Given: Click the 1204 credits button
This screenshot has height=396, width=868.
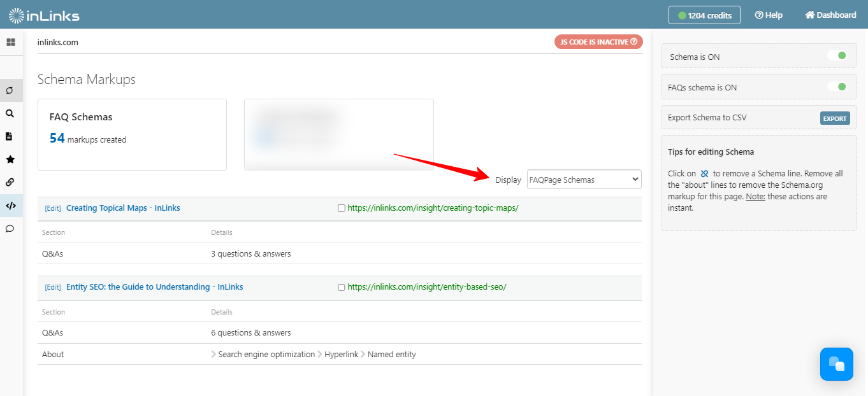Looking at the screenshot, I should point(704,15).
